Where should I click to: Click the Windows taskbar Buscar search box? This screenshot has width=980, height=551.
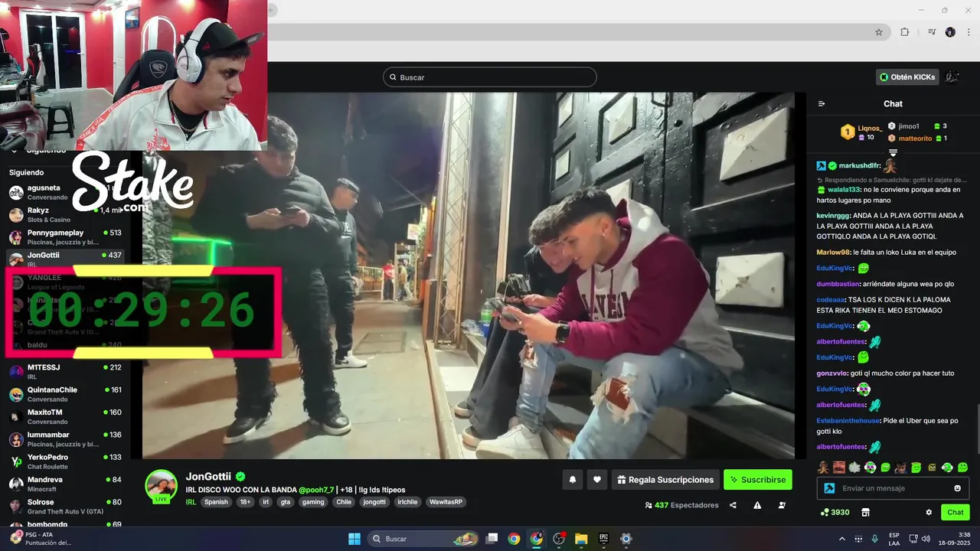click(423, 539)
